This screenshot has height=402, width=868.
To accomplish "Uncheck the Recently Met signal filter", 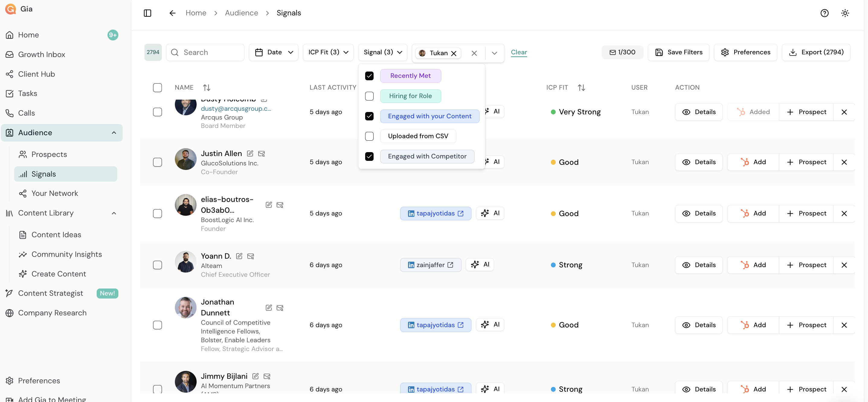I will (369, 76).
